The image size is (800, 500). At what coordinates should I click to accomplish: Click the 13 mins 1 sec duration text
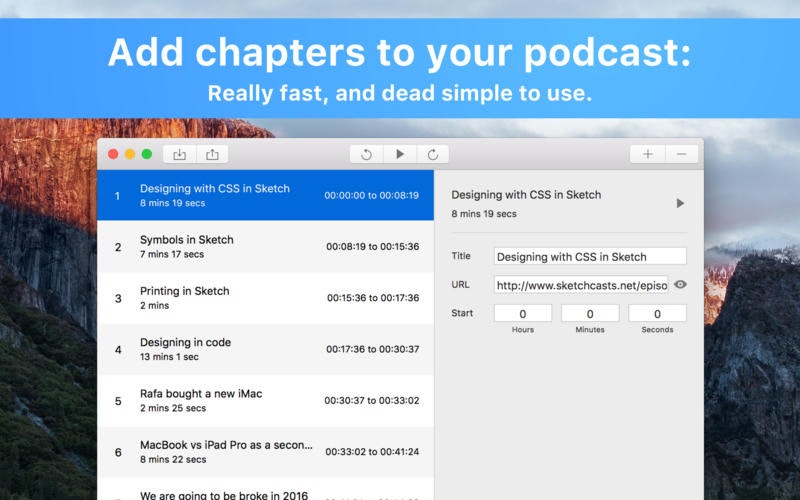(169, 357)
